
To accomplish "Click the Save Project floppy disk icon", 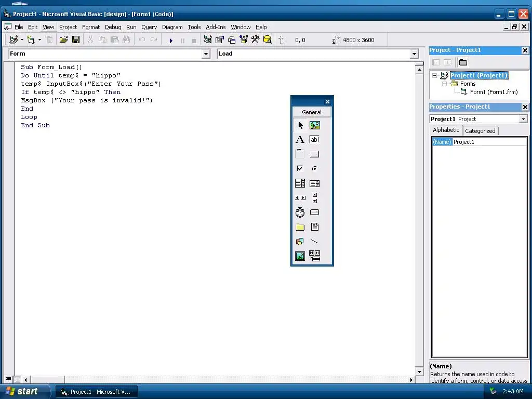I will tap(76, 39).
